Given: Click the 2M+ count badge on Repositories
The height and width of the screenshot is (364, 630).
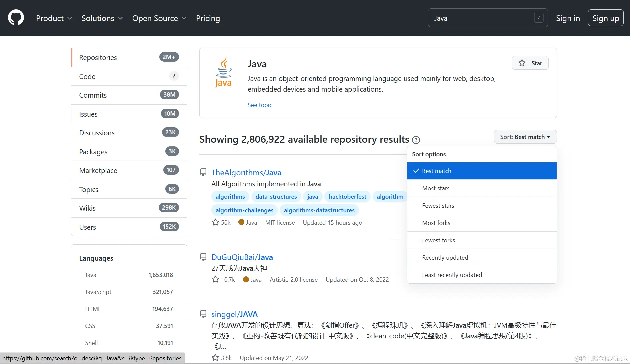Looking at the screenshot, I should [x=169, y=57].
